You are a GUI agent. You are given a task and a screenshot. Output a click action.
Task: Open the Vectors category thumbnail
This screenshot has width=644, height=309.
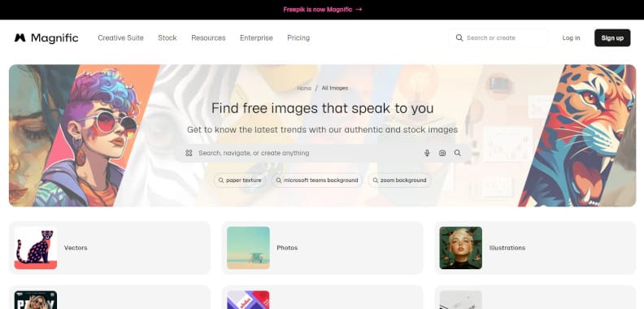click(36, 248)
